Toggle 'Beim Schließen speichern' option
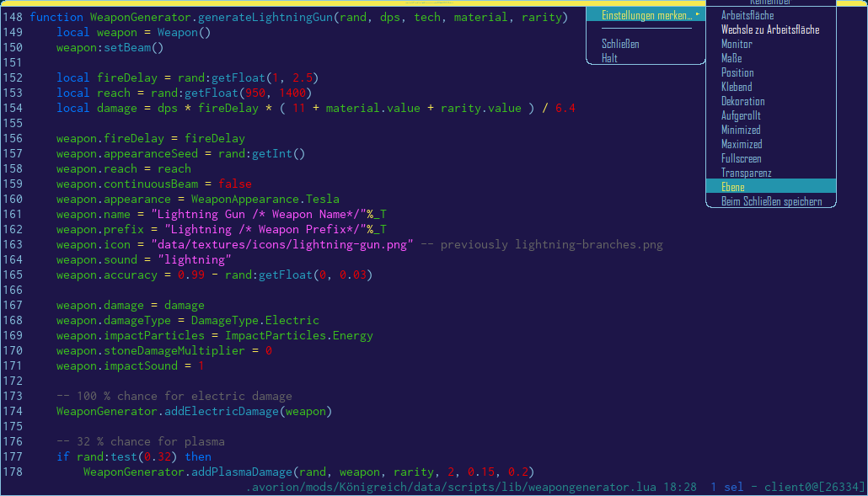This screenshot has width=868, height=496. tap(771, 201)
